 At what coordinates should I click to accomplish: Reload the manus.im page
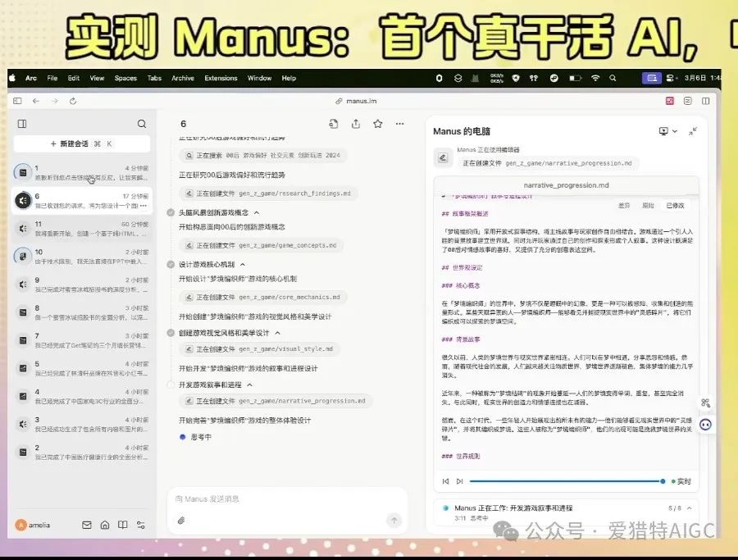tap(73, 101)
